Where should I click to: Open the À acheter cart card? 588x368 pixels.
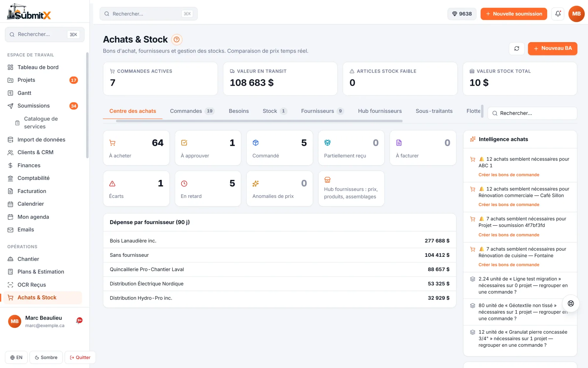coord(136,148)
